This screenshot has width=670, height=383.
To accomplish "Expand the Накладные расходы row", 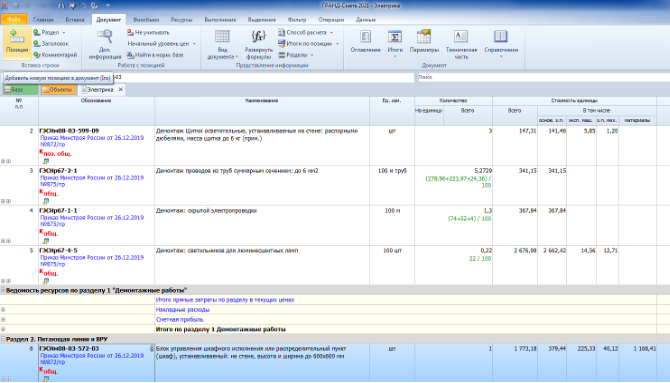I will click(x=3, y=309).
